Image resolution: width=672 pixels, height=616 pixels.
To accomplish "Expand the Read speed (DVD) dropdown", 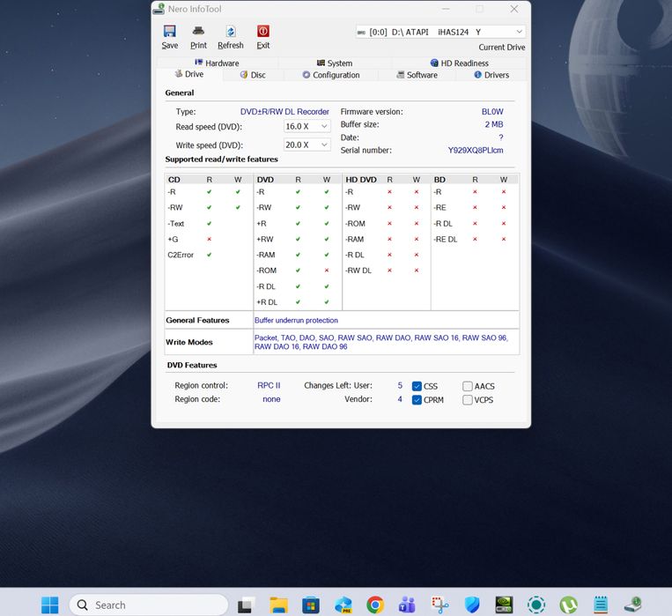I will pyautogui.click(x=306, y=127).
